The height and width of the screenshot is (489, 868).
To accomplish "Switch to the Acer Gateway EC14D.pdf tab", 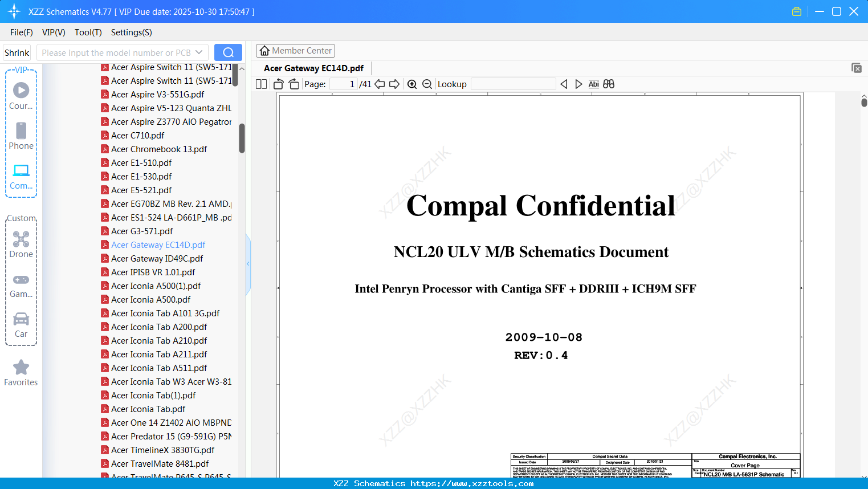I will (x=314, y=68).
